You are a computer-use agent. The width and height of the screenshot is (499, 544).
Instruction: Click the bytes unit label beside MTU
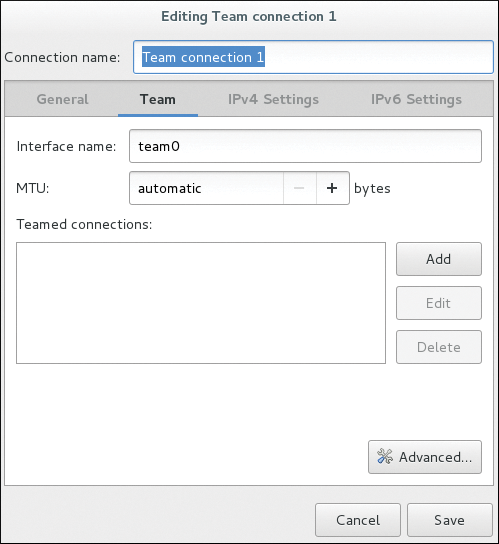(x=372, y=189)
